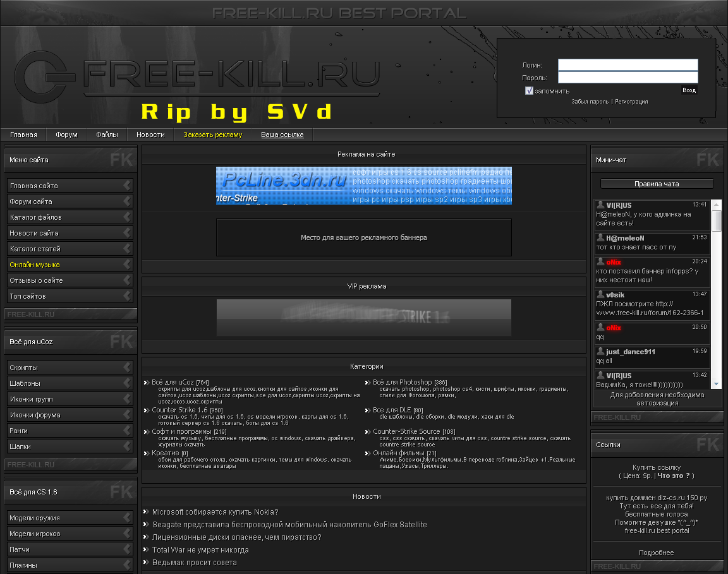This screenshot has width=728, height=574.
Task: Click the user icon next to v0sik
Action: 600,294
